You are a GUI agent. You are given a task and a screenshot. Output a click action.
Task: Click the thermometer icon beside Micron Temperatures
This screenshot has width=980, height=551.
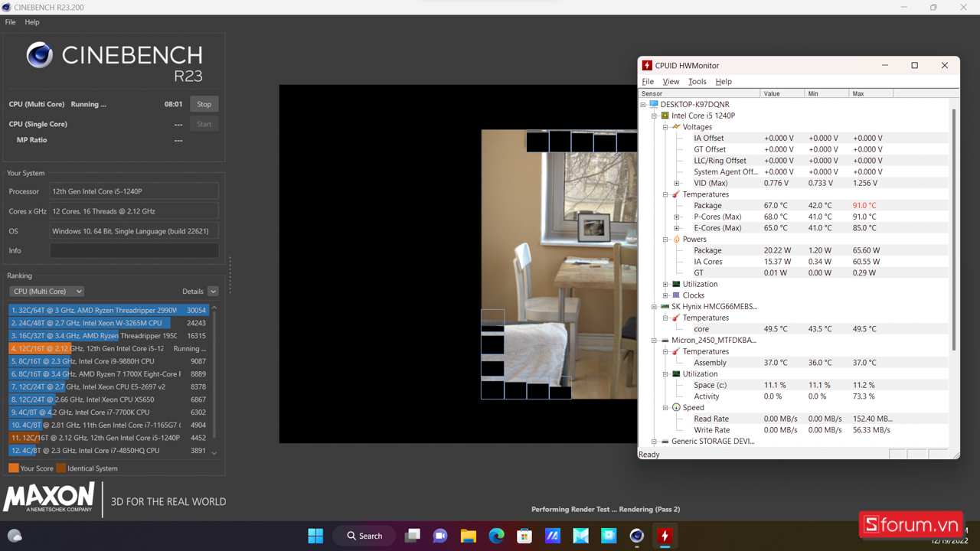[x=676, y=351]
